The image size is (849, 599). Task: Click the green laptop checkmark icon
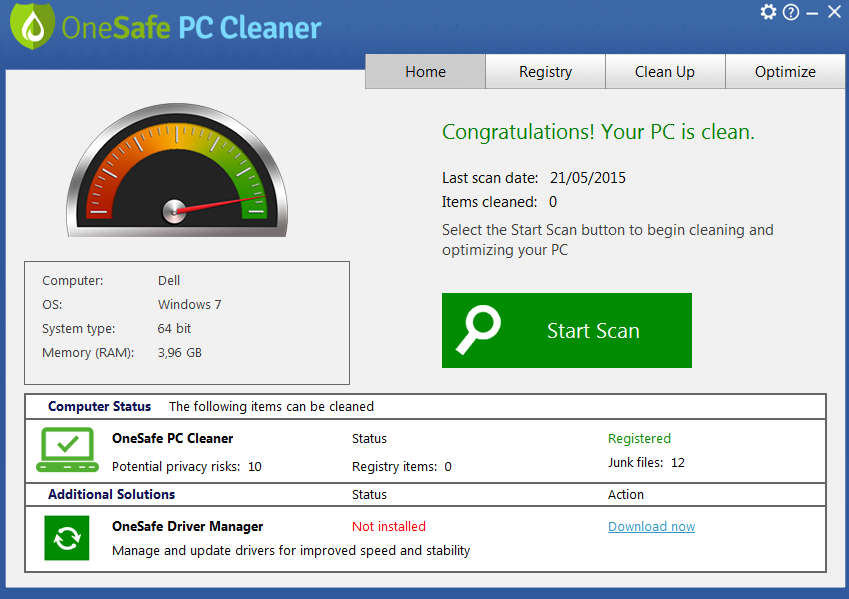[68, 450]
